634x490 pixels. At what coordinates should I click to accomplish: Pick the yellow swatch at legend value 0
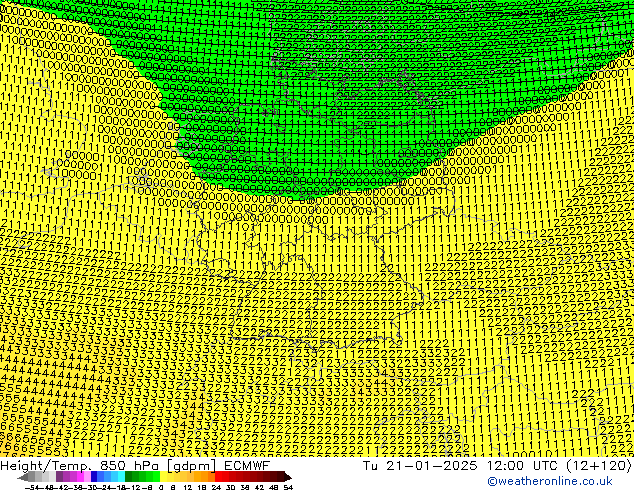point(163,477)
